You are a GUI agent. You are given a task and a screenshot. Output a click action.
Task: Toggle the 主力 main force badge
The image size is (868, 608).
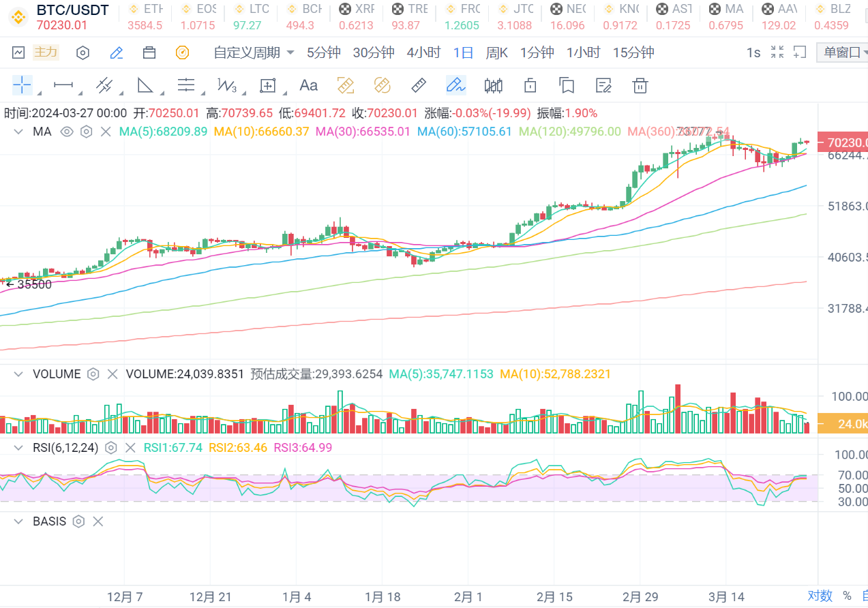tap(46, 52)
